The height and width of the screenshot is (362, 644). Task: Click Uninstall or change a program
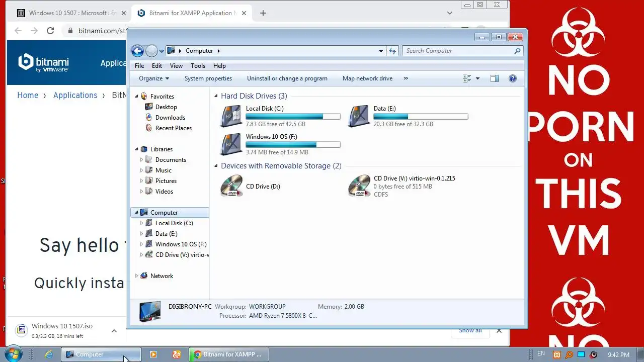287,78
